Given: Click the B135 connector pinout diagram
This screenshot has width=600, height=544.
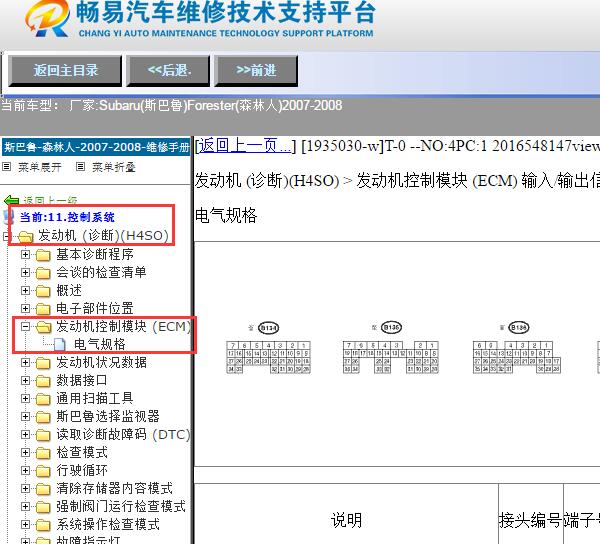Looking at the screenshot, I should pos(391,357).
